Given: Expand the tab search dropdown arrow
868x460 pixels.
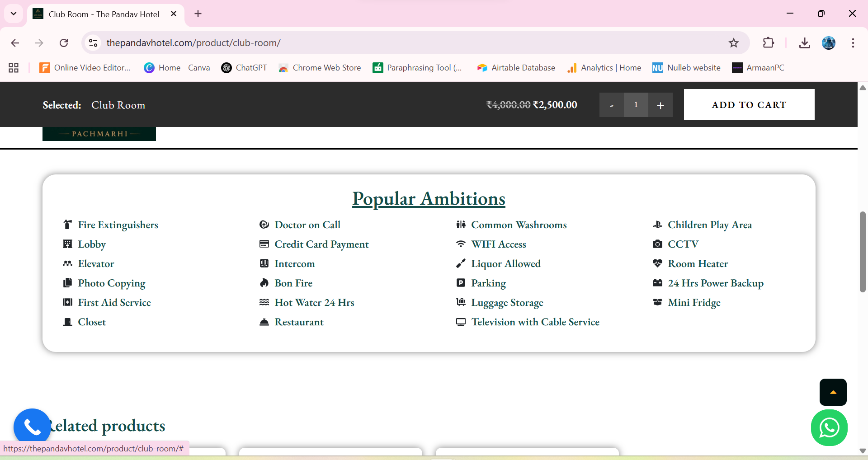Looking at the screenshot, I should pyautogui.click(x=14, y=14).
